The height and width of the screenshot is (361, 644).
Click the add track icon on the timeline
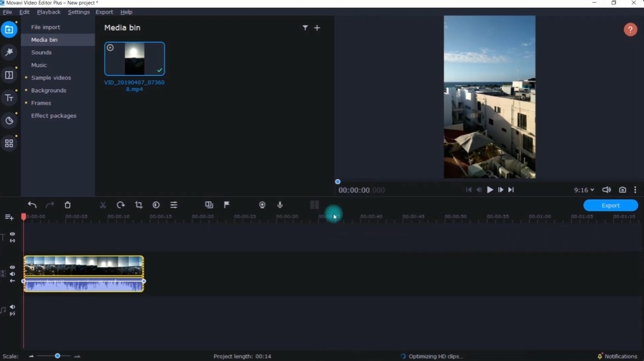pyautogui.click(x=9, y=217)
